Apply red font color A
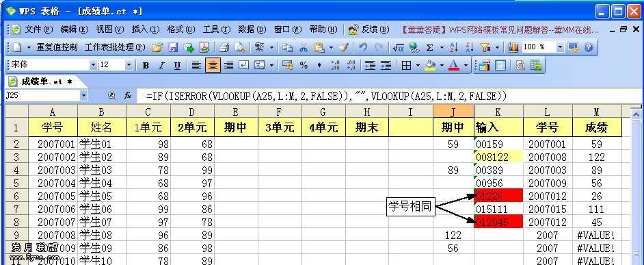The image size is (644, 265). [x=454, y=65]
